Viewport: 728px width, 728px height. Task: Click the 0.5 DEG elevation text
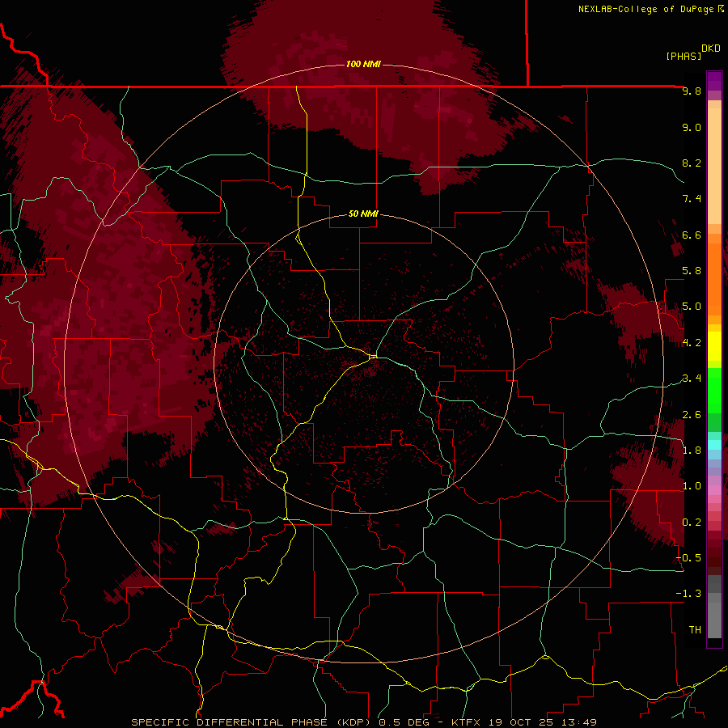404,722
